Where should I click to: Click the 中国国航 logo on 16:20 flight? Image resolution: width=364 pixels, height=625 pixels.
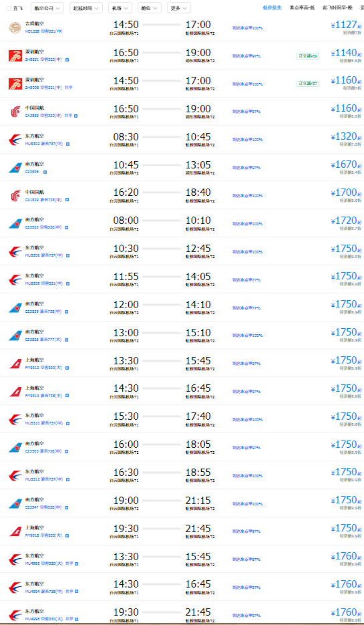(x=15, y=196)
